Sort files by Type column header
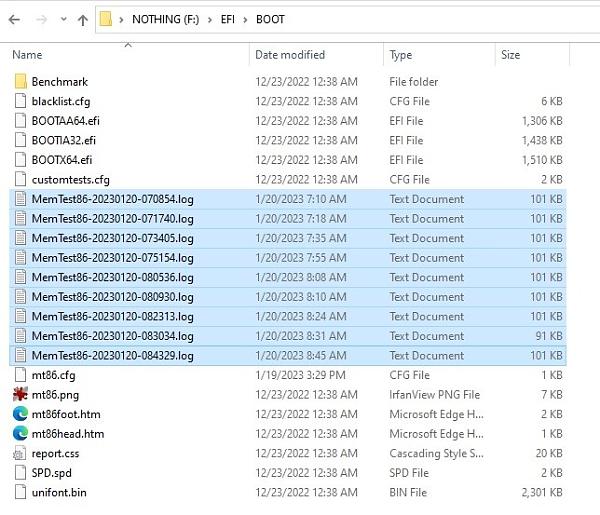The height and width of the screenshot is (515, 600). (401, 55)
